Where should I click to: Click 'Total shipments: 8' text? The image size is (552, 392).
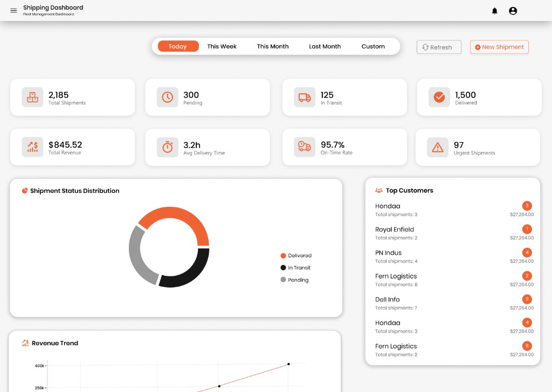point(396,284)
